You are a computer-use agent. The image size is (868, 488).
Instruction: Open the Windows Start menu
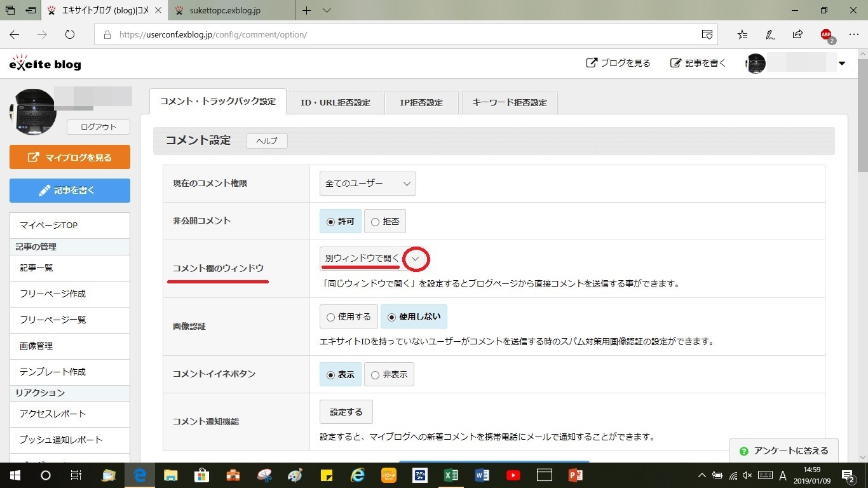[x=15, y=475]
